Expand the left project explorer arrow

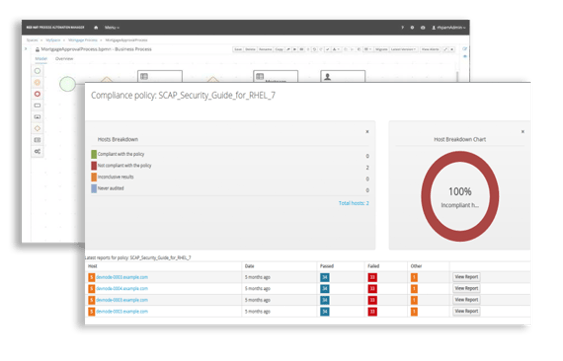tap(26, 49)
